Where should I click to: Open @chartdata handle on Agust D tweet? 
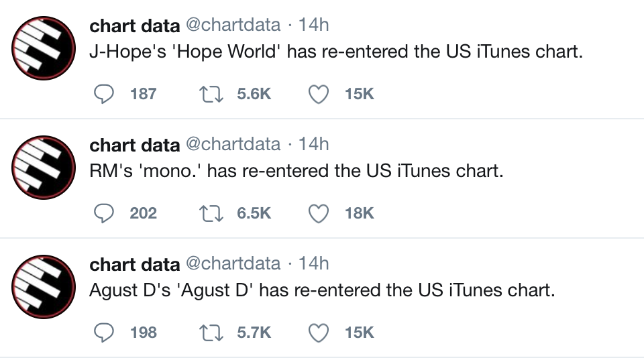(x=233, y=264)
